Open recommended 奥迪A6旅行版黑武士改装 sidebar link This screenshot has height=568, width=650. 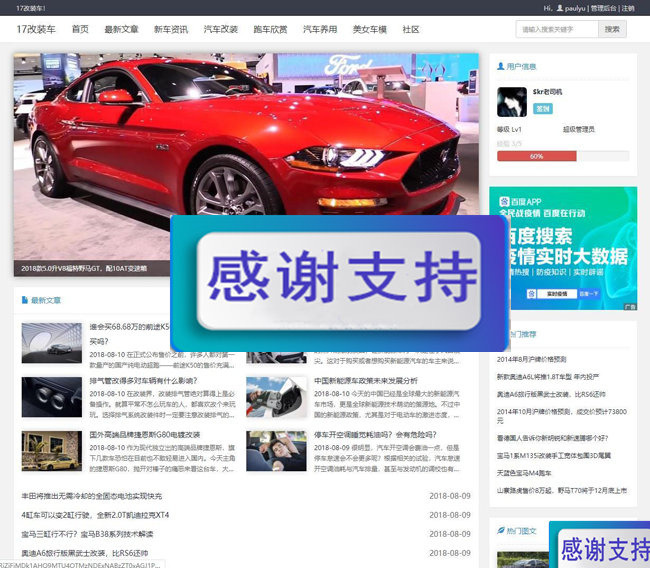pyautogui.click(x=551, y=394)
